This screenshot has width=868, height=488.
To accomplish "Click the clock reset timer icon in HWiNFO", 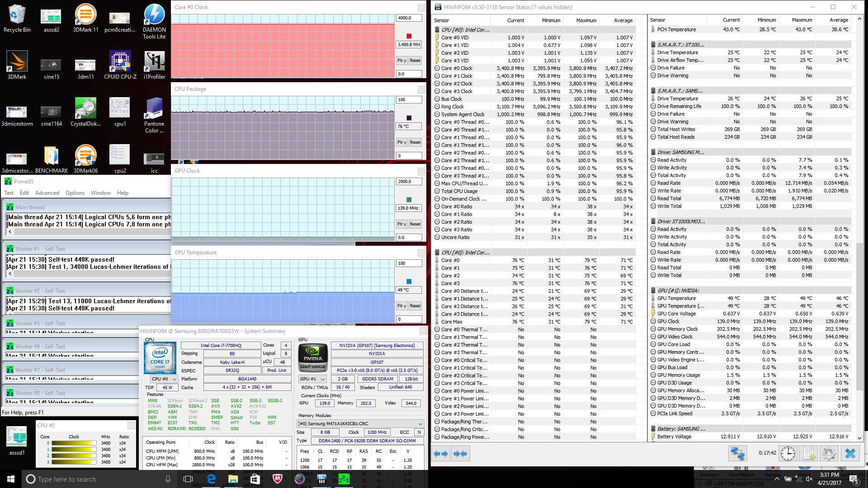I will point(788,453).
